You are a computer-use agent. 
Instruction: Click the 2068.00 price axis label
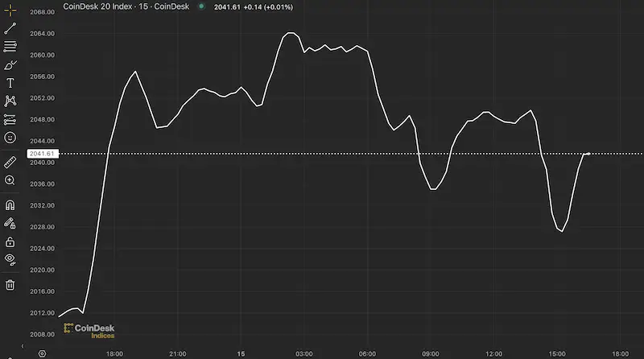point(43,12)
